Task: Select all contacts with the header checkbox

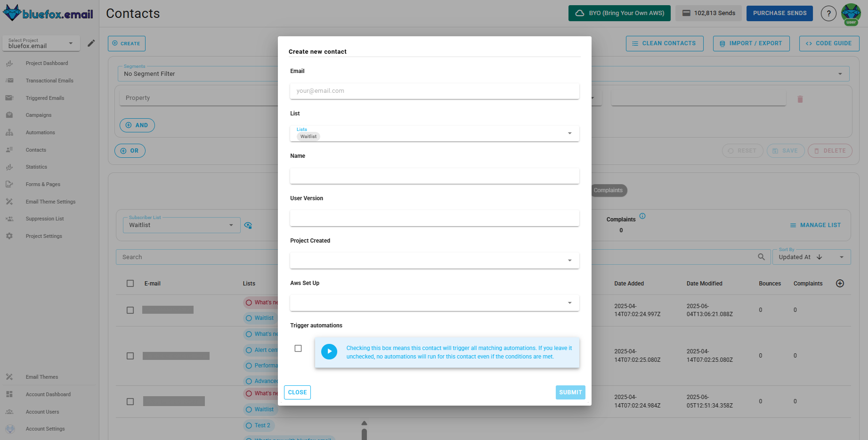Action: coord(130,283)
